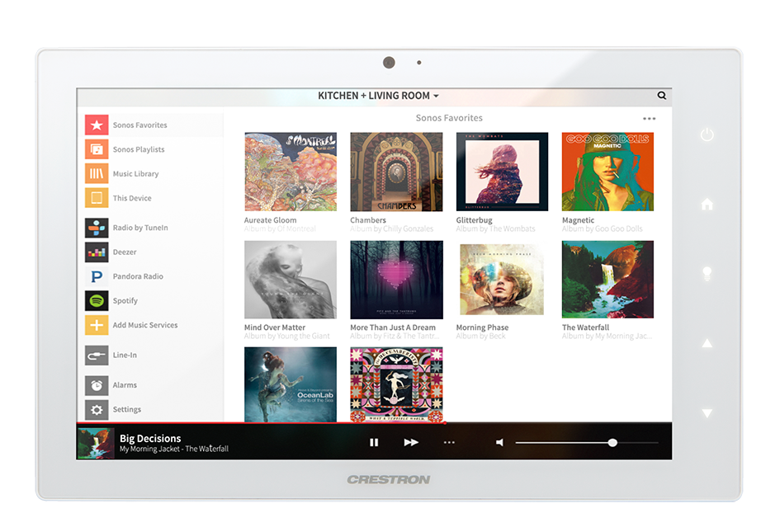
Task: Click the Sonos Favorites heading text
Action: pos(449,118)
